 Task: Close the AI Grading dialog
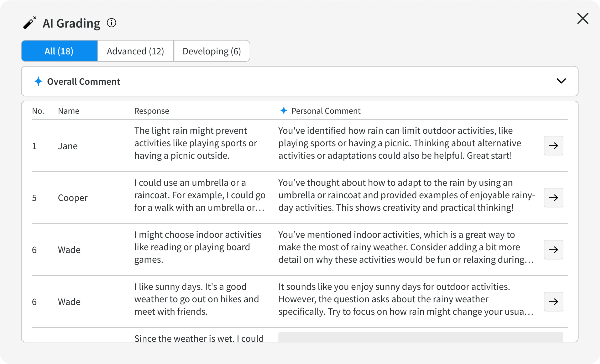582,18
